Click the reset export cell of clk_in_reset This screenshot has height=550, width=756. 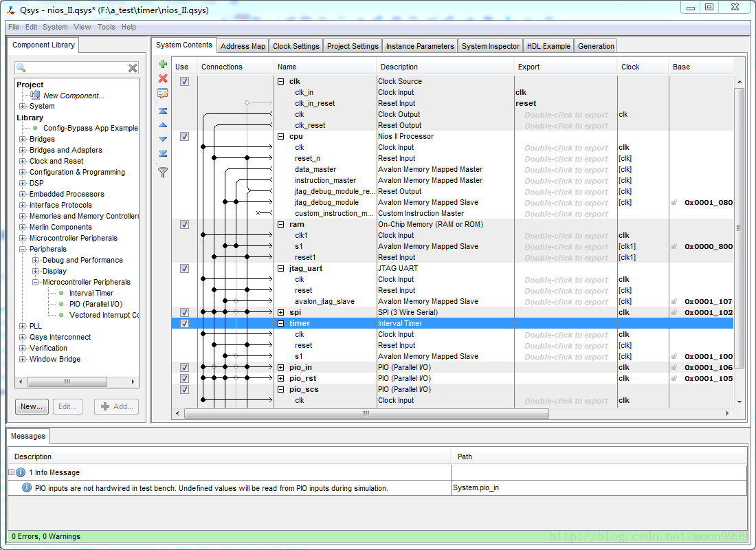[565, 103]
